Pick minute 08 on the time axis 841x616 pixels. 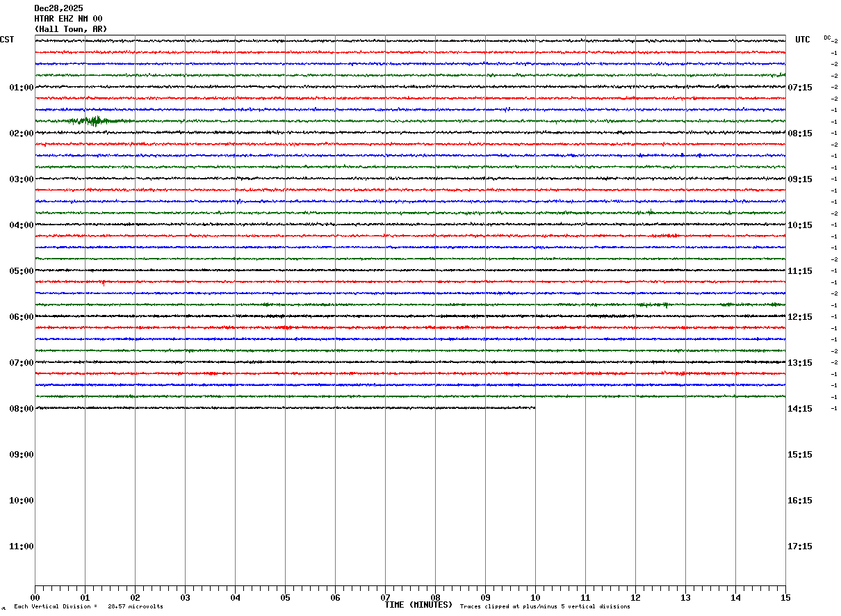coord(435,597)
